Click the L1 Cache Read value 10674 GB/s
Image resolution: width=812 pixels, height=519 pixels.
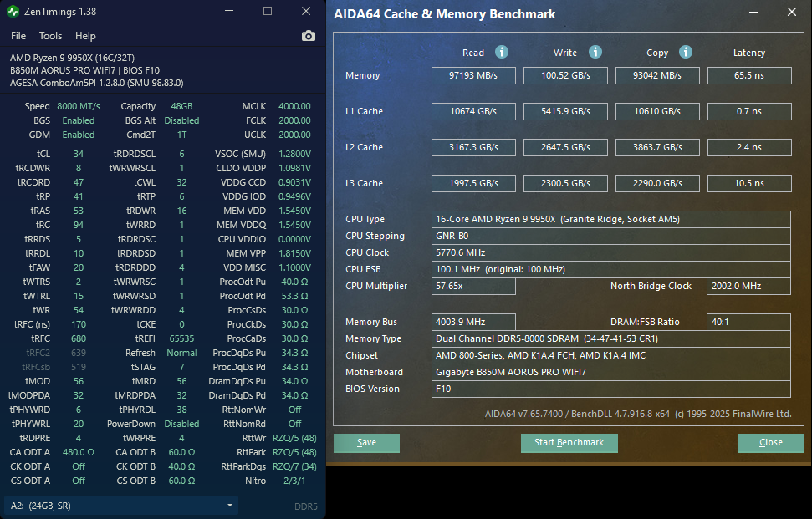(x=473, y=111)
